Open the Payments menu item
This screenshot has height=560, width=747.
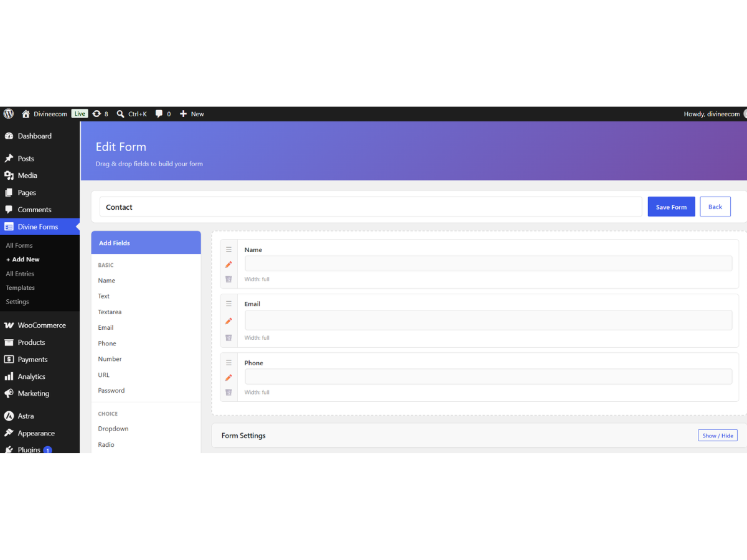(40, 360)
